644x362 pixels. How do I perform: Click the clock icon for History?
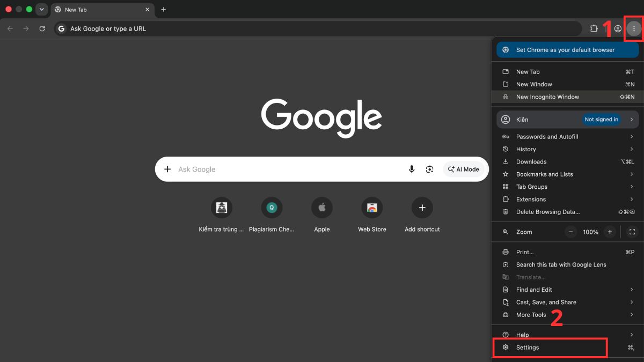[505, 149]
